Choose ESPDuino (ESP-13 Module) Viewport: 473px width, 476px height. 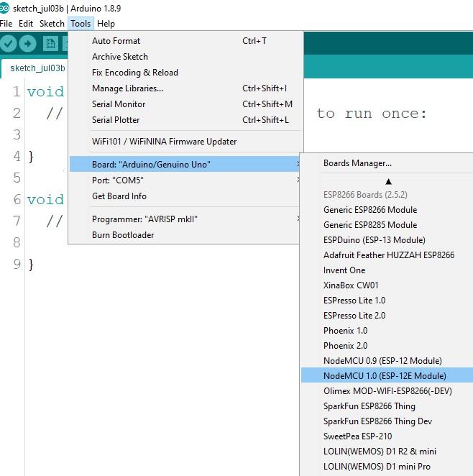point(387,240)
